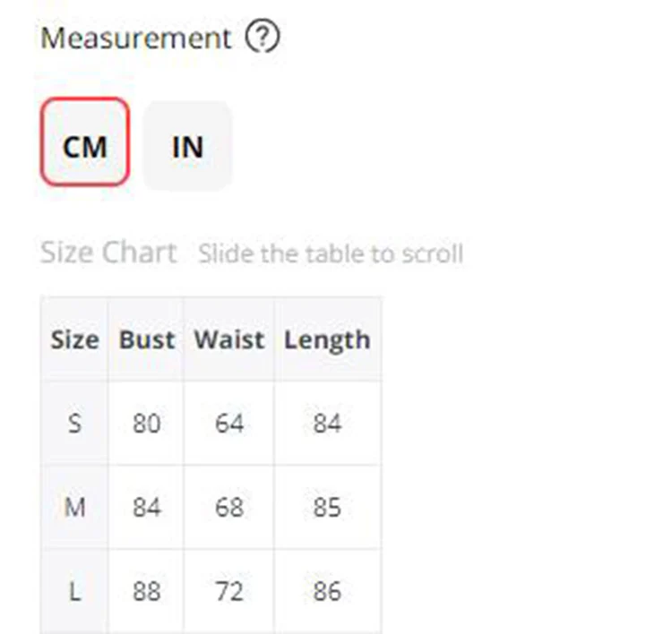
Task: Select the CM unit toggle
Action: 85,141
